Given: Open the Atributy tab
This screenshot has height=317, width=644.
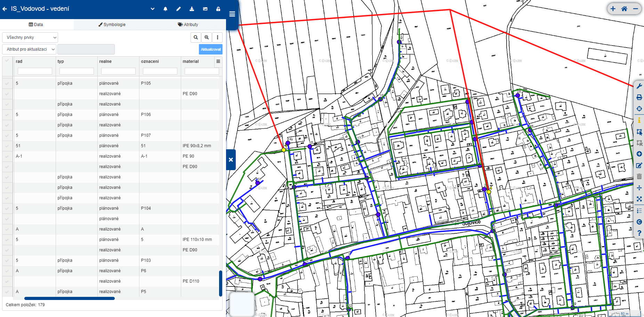Looking at the screenshot, I should pos(188,25).
